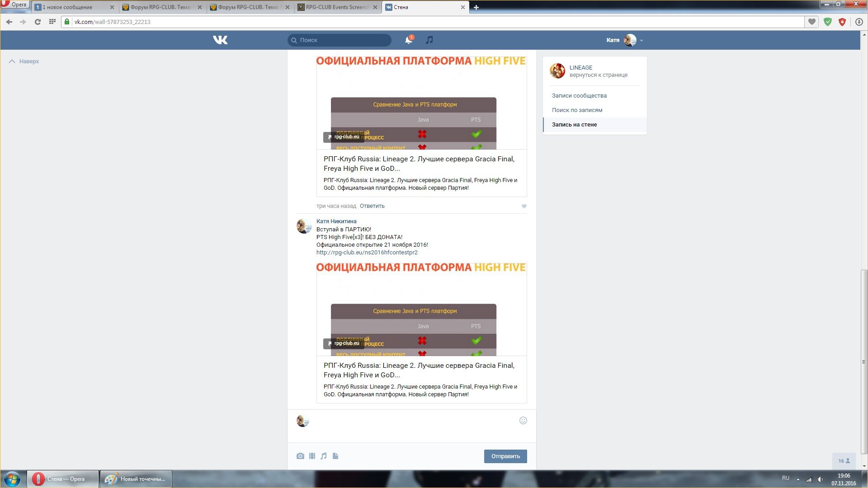
Task: Like the comment with heart icon
Action: click(x=524, y=206)
